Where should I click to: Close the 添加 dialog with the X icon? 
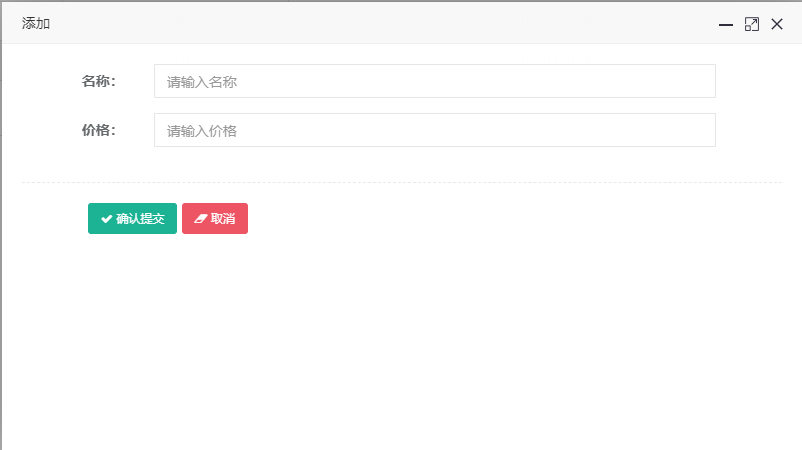pyautogui.click(x=776, y=24)
